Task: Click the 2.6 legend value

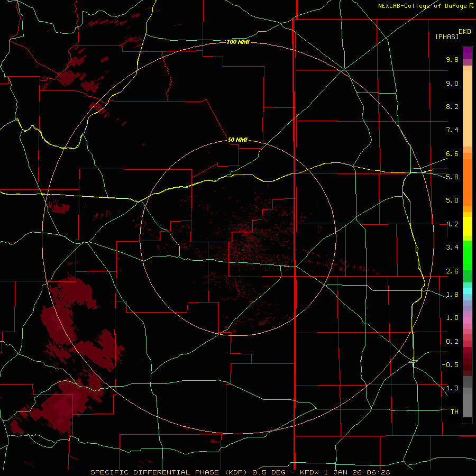Action: [452, 271]
